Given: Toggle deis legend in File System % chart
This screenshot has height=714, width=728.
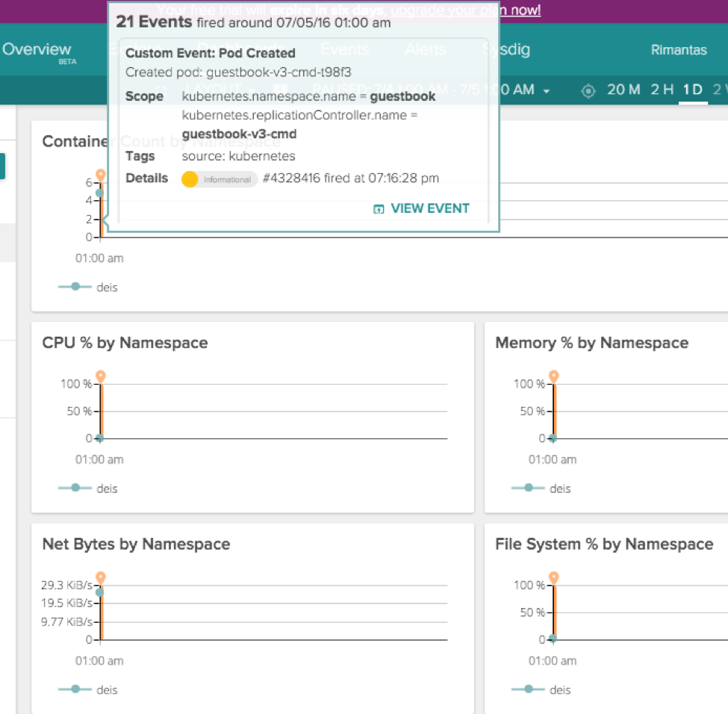Looking at the screenshot, I should [541, 689].
